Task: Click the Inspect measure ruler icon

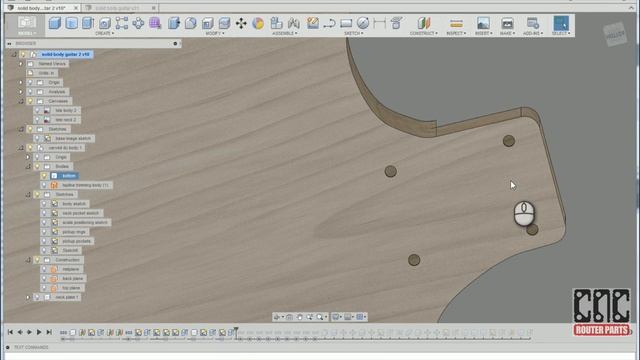Action: tap(456, 23)
